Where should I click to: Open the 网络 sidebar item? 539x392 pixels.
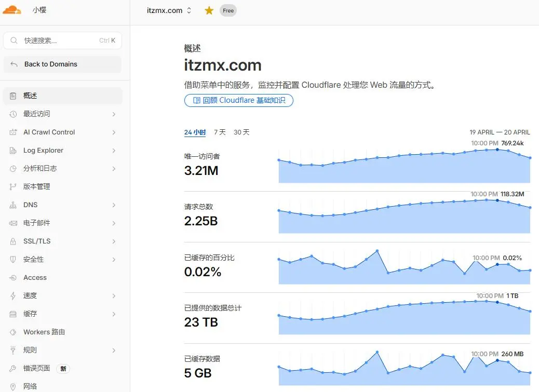tap(62, 386)
